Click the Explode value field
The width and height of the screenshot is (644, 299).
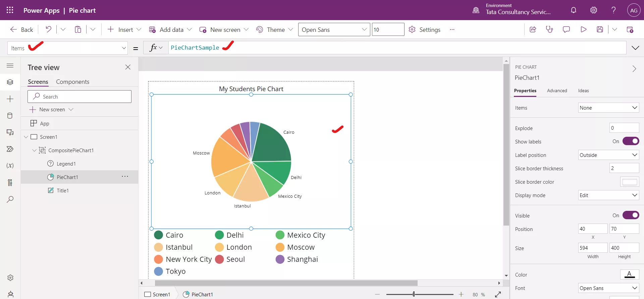click(624, 128)
